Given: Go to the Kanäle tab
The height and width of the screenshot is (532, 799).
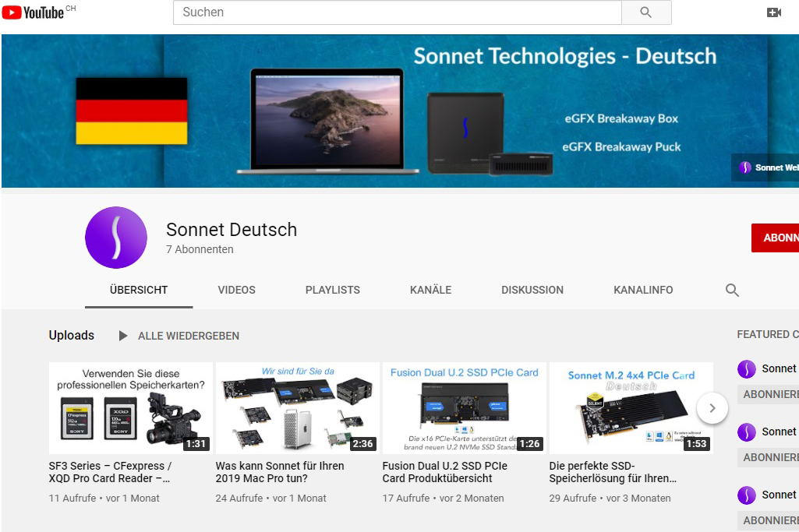Looking at the screenshot, I should [x=430, y=291].
